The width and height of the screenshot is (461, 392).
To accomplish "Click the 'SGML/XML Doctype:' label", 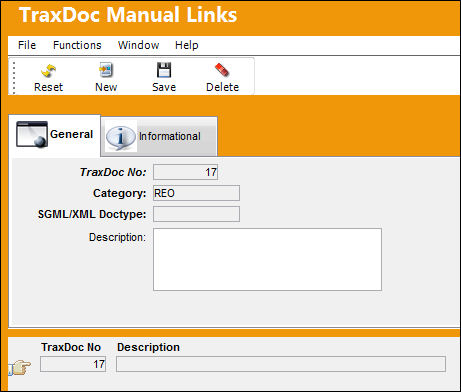I will [92, 214].
